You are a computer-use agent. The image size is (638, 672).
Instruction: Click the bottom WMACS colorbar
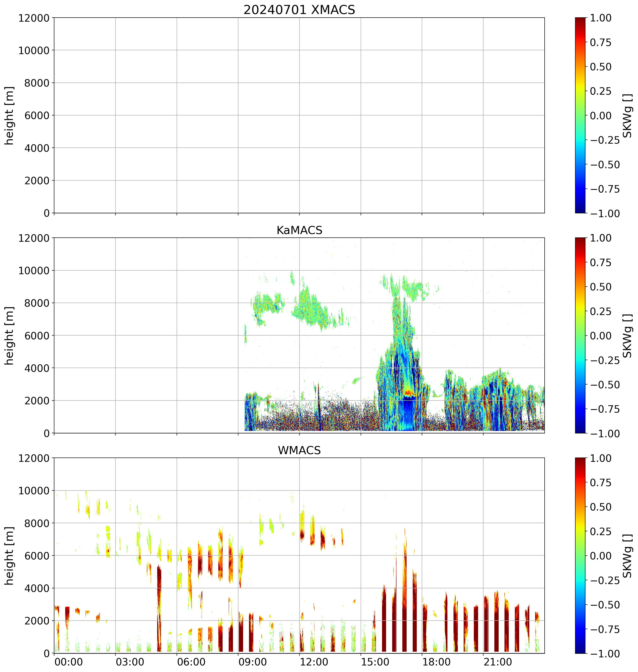580,555
